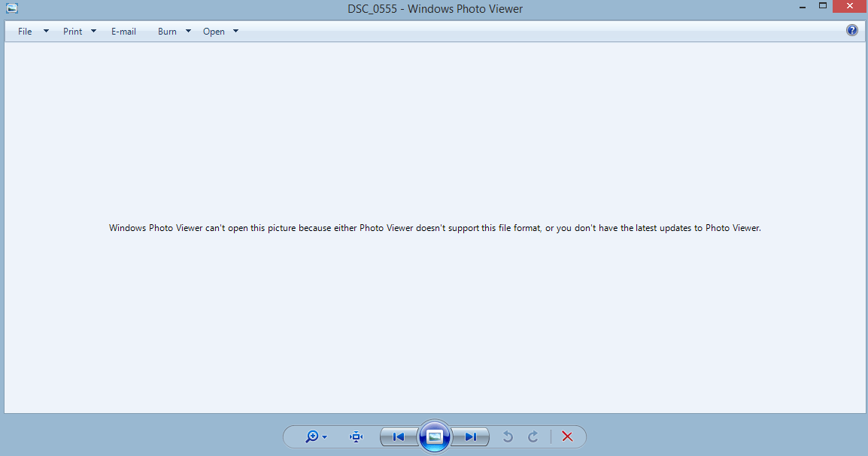Image resolution: width=868 pixels, height=456 pixels.
Task: Delete the picture with red X
Action: pyautogui.click(x=567, y=436)
